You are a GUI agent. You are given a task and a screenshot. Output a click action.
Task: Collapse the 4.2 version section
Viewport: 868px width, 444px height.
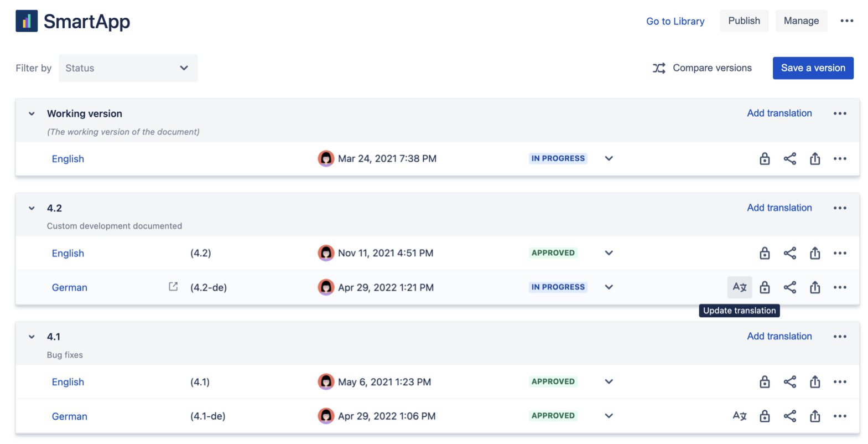coord(32,208)
